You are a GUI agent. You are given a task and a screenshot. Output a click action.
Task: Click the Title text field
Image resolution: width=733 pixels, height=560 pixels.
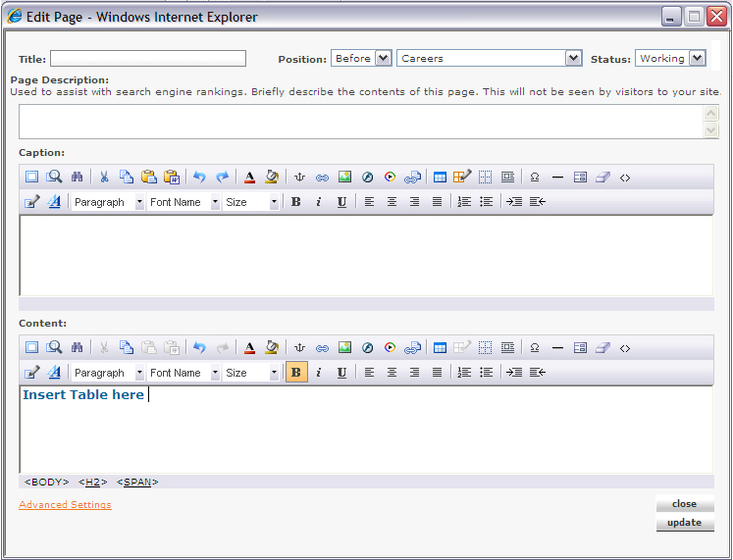(x=148, y=59)
